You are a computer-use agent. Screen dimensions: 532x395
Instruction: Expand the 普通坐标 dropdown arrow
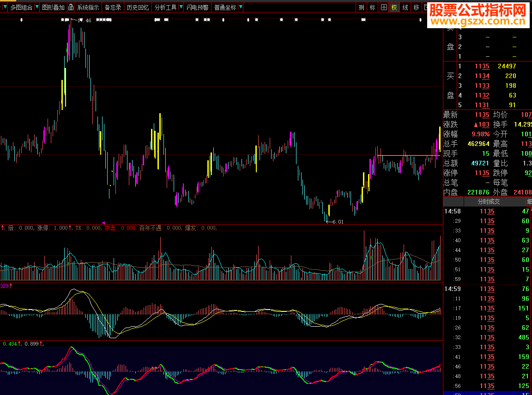[241, 7]
